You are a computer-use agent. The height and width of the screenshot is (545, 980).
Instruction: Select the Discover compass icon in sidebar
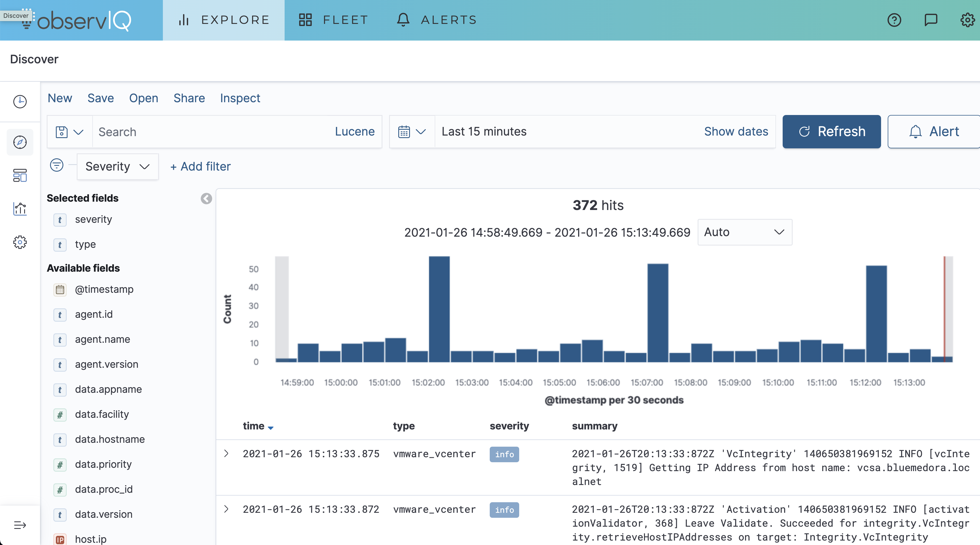20,142
